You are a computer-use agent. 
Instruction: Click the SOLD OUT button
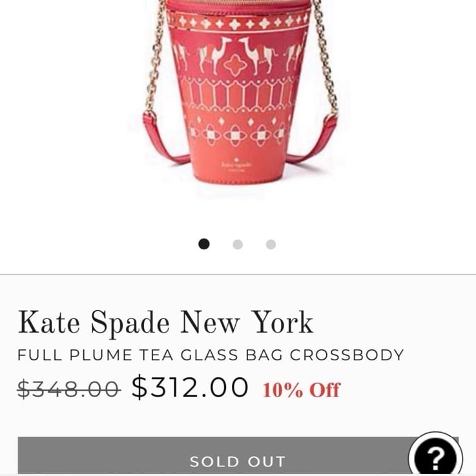238,456
